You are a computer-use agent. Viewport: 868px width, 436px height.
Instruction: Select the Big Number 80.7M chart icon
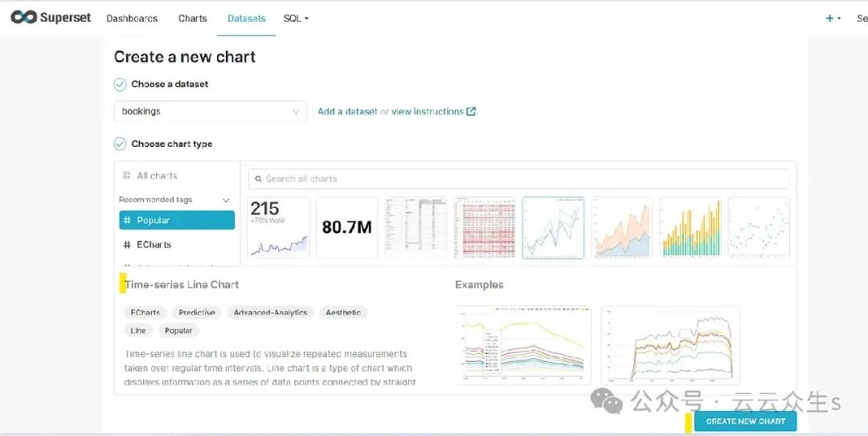point(346,228)
